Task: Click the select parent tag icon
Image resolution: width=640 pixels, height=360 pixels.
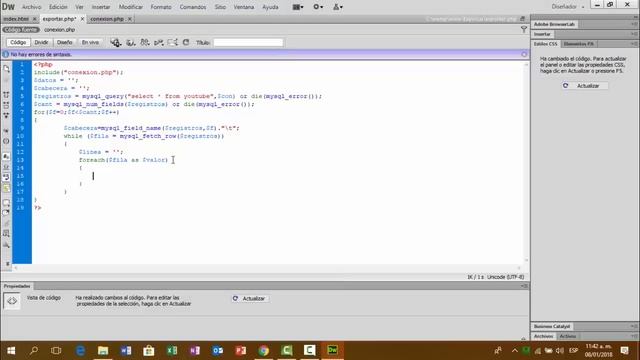Action: click(x=6, y=131)
